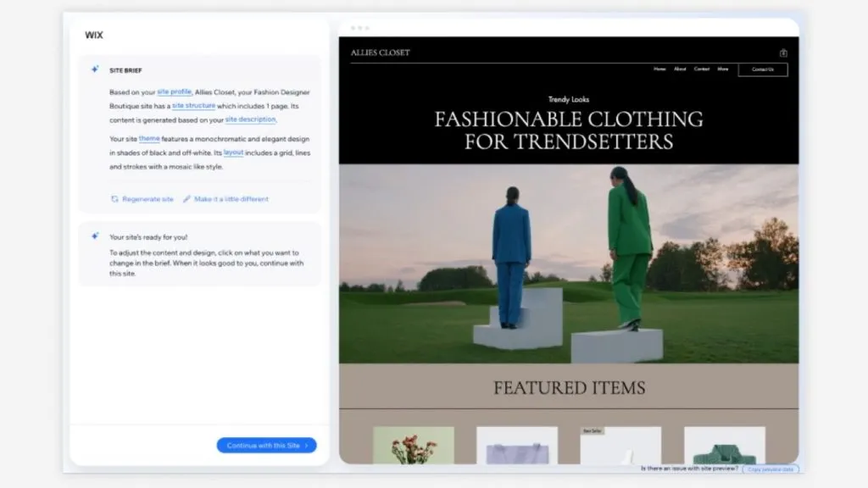Edit the layout link in the brief
The height and width of the screenshot is (488, 868).
(x=234, y=152)
